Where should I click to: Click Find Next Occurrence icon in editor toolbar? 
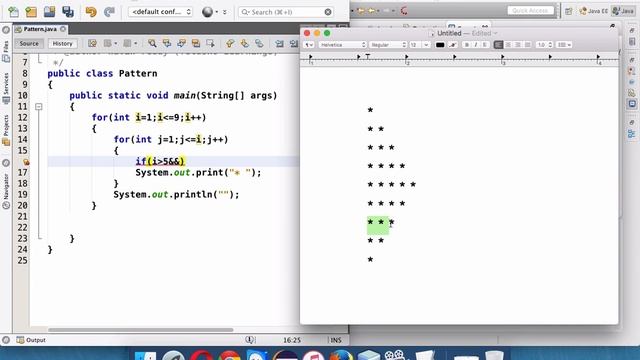click(x=181, y=43)
